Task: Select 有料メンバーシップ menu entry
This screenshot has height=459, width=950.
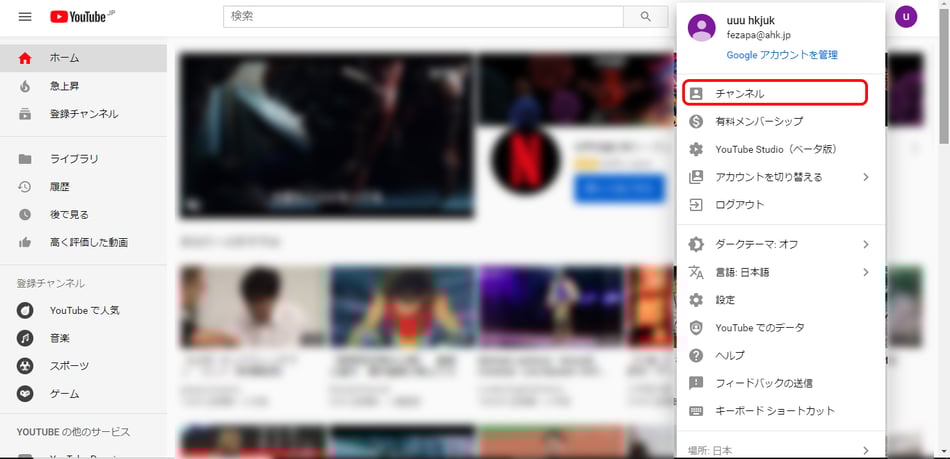Action: click(781, 121)
